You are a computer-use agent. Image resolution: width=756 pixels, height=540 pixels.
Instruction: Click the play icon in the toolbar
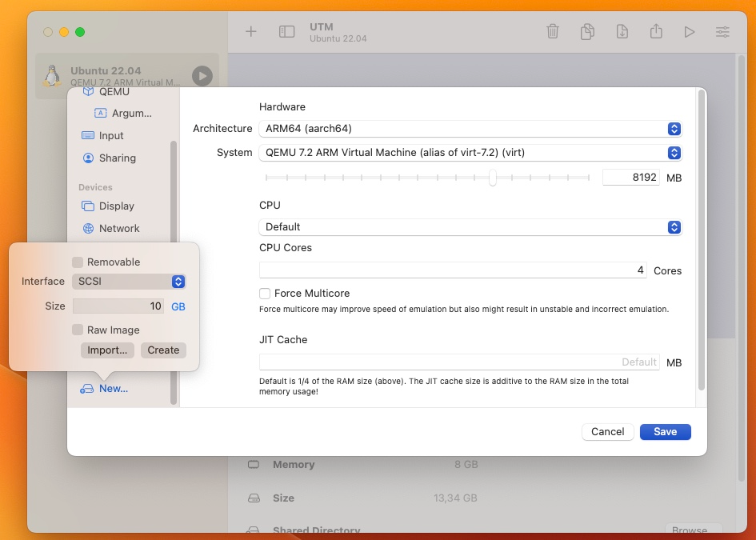pos(690,32)
